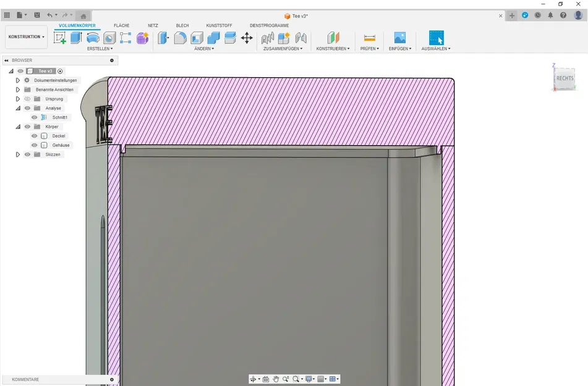Click the Zoom magnifier with plus
Image resolution: width=588 pixels, height=386 pixels.
point(286,379)
